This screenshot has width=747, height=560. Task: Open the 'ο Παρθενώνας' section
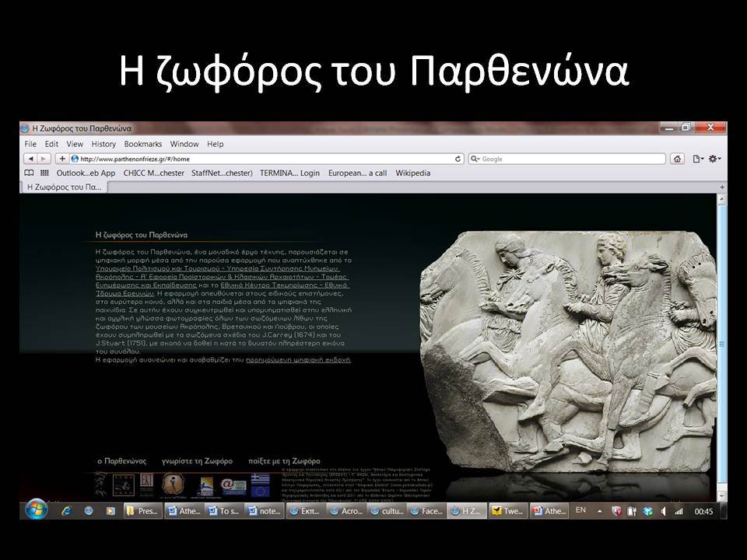pyautogui.click(x=122, y=461)
